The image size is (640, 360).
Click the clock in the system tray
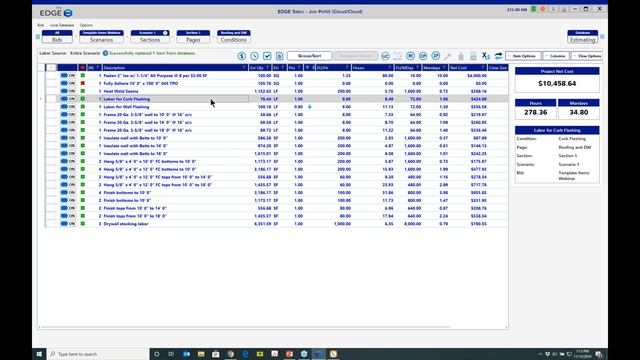(x=582, y=354)
